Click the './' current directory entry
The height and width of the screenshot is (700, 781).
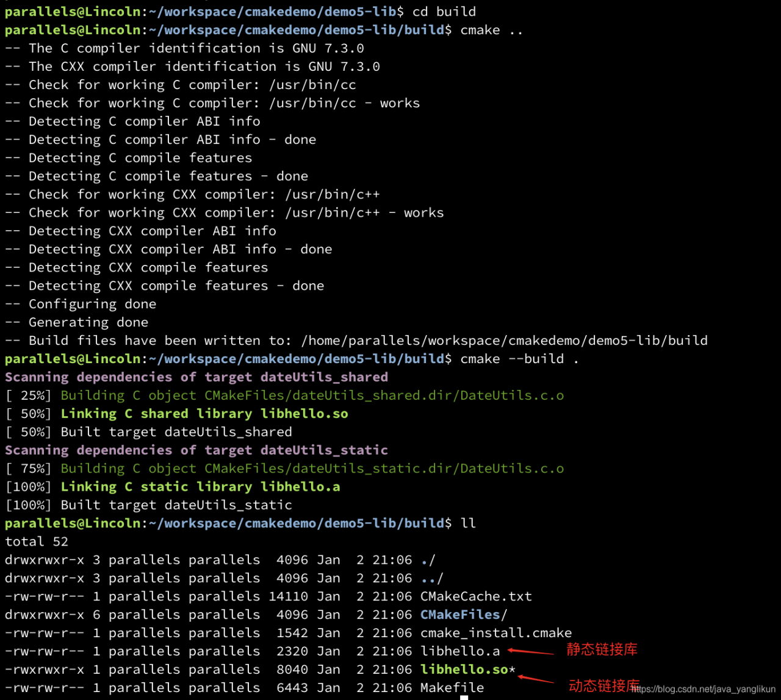tap(428, 560)
